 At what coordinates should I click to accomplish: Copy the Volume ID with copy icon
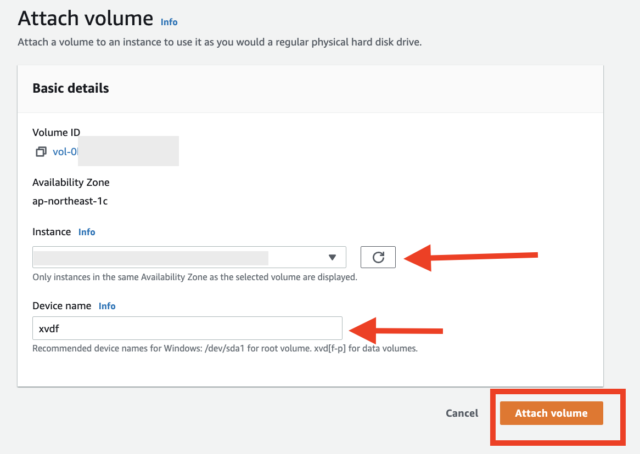[x=41, y=152]
